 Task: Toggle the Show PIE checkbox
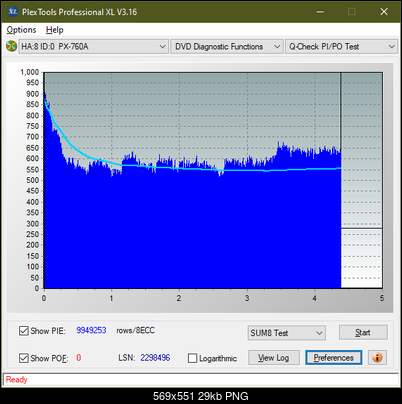click(24, 331)
